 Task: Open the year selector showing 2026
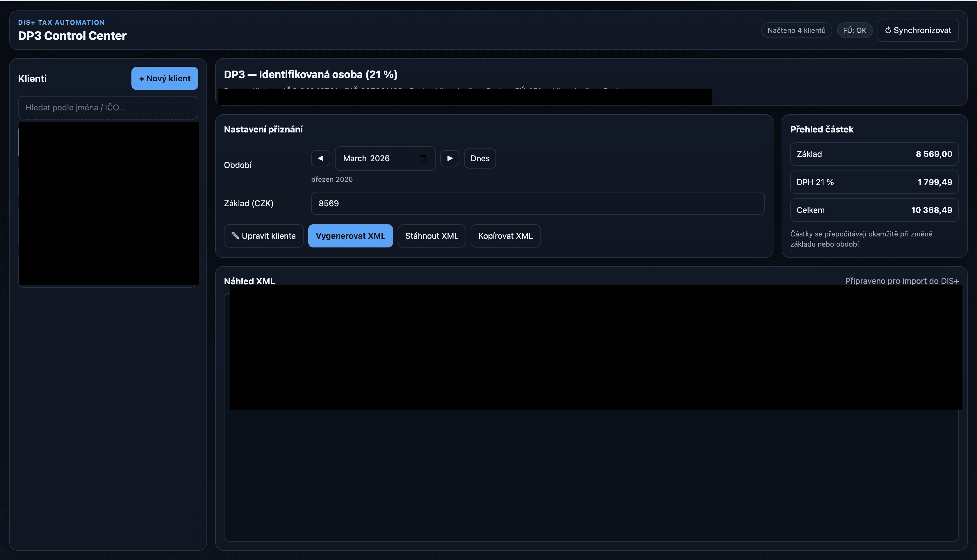pyautogui.click(x=380, y=158)
